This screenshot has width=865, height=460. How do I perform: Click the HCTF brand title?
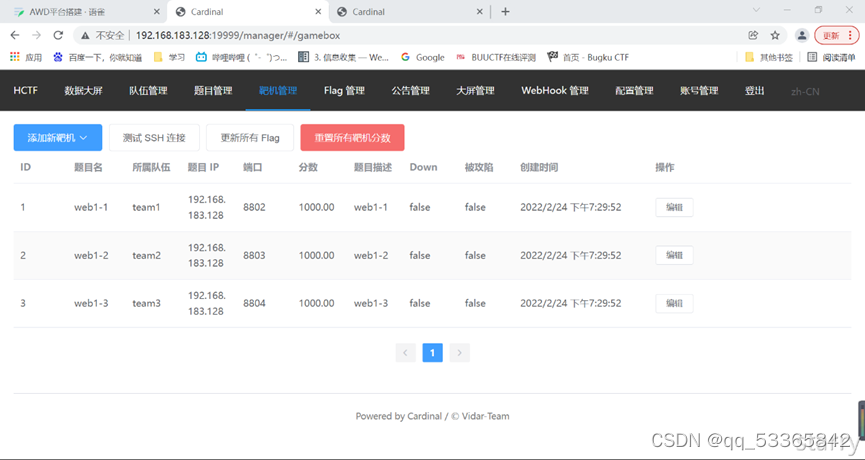click(25, 90)
